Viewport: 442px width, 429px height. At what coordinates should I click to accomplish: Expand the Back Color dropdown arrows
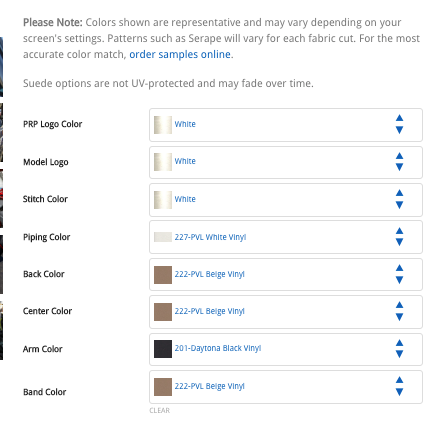point(399,274)
